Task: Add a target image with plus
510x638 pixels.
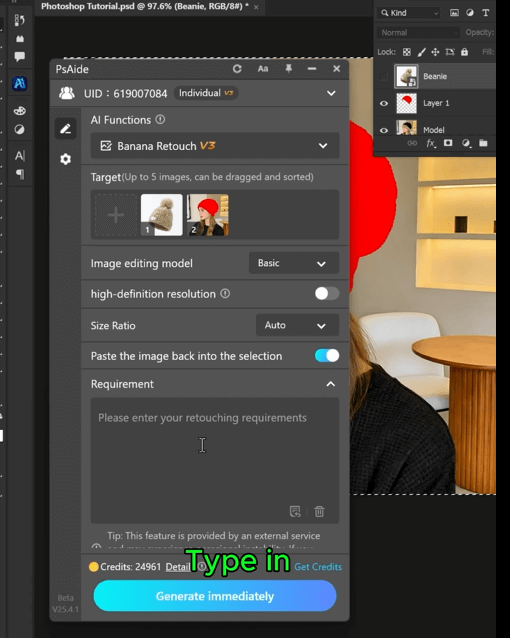Action: point(116,215)
